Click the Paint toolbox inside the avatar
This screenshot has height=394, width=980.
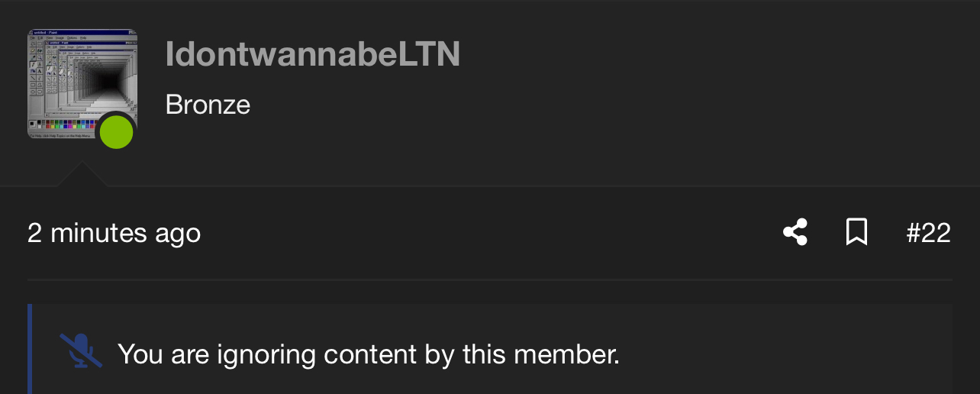point(35,76)
